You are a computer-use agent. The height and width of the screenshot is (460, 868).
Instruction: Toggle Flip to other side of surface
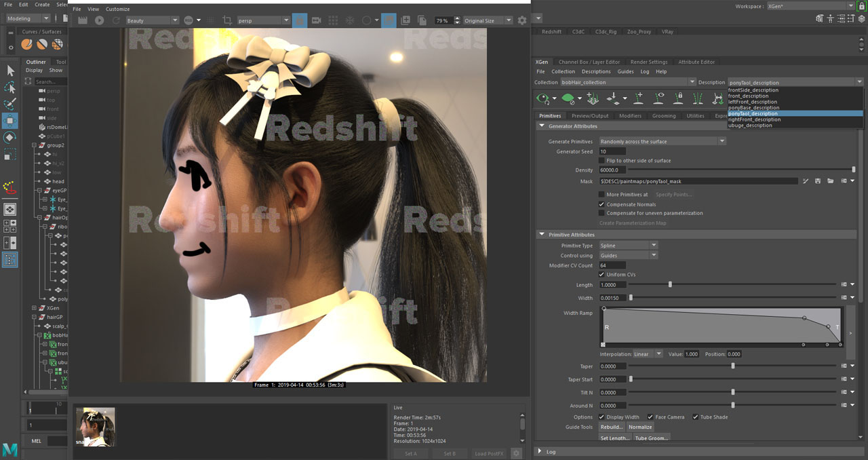[x=602, y=161]
